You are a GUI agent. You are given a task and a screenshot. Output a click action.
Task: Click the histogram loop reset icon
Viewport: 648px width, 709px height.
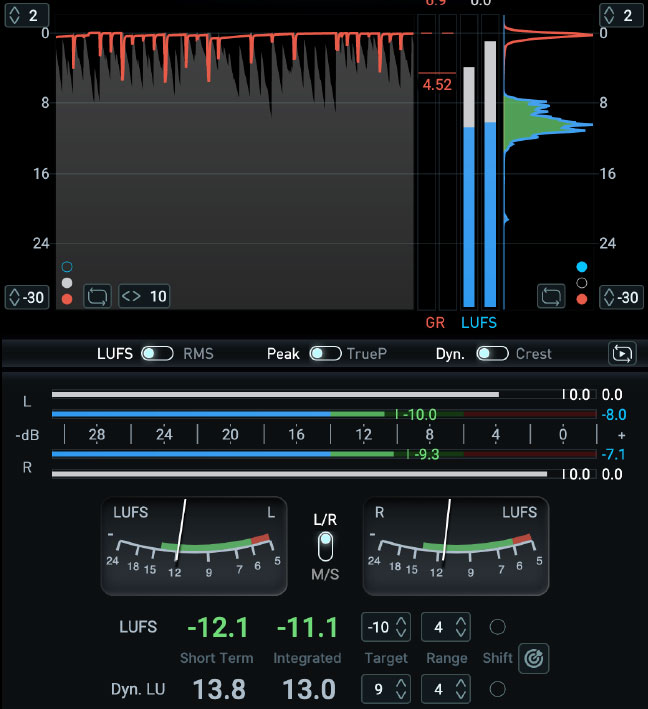point(551,297)
